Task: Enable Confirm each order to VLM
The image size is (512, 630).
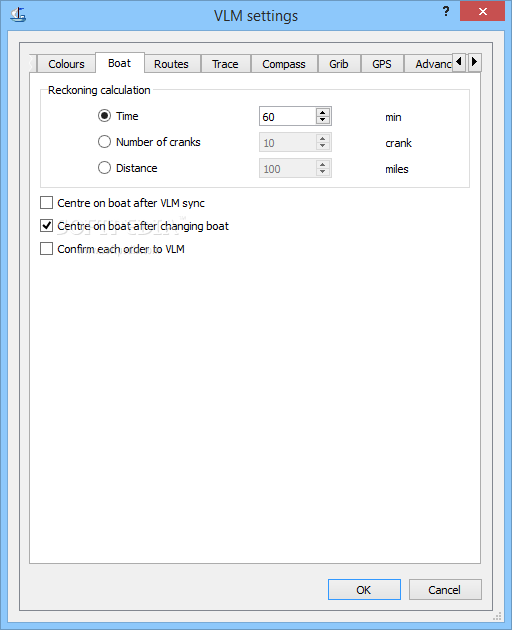Action: (47, 249)
